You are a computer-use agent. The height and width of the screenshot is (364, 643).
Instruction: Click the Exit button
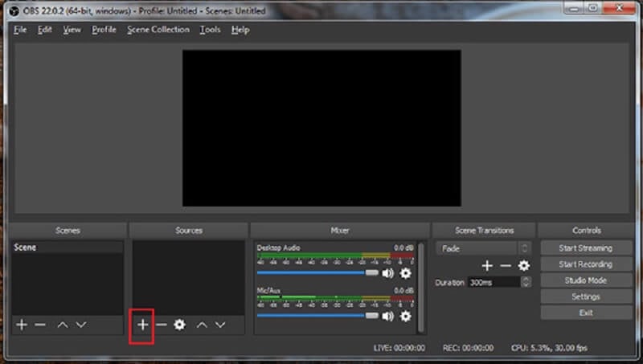click(586, 313)
